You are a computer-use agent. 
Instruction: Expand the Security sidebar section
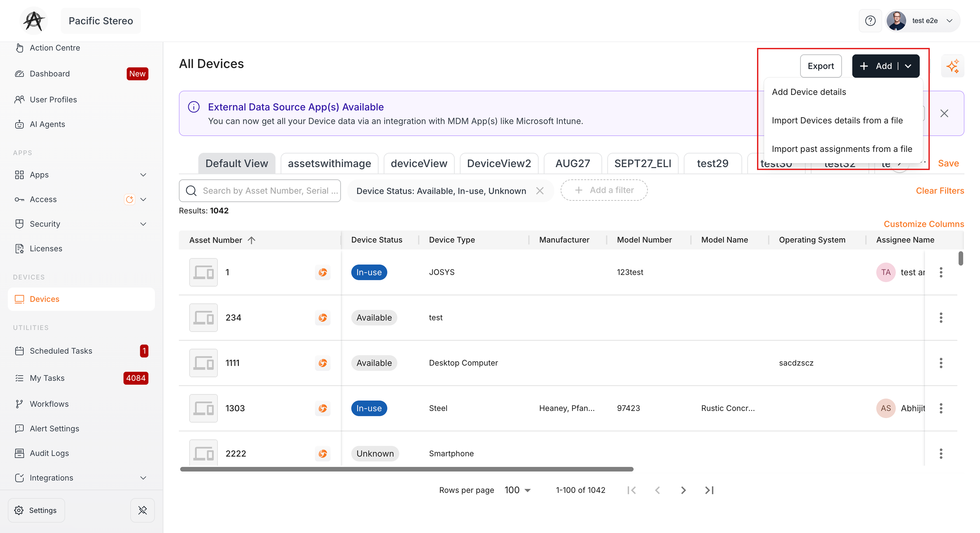coord(143,224)
